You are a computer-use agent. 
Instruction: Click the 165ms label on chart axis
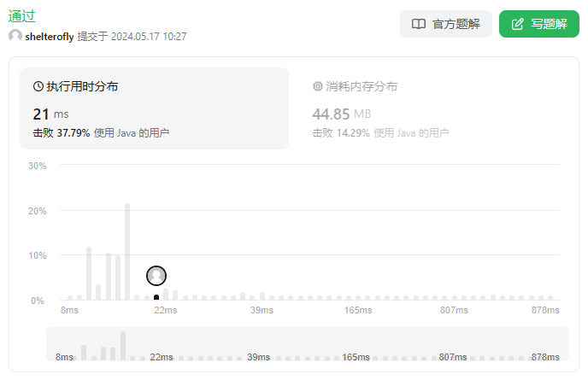(x=358, y=310)
